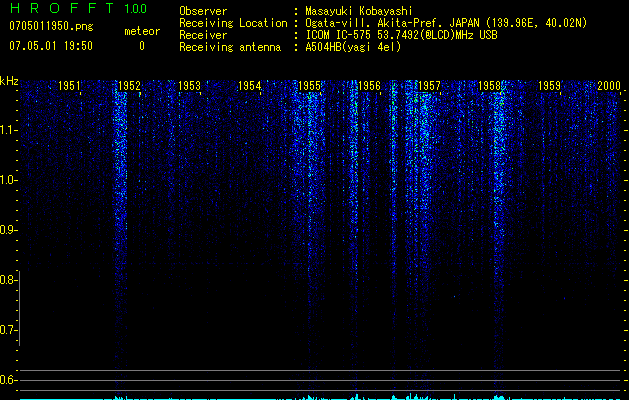Click the ICOM IC-575 receiver text

(401, 35)
